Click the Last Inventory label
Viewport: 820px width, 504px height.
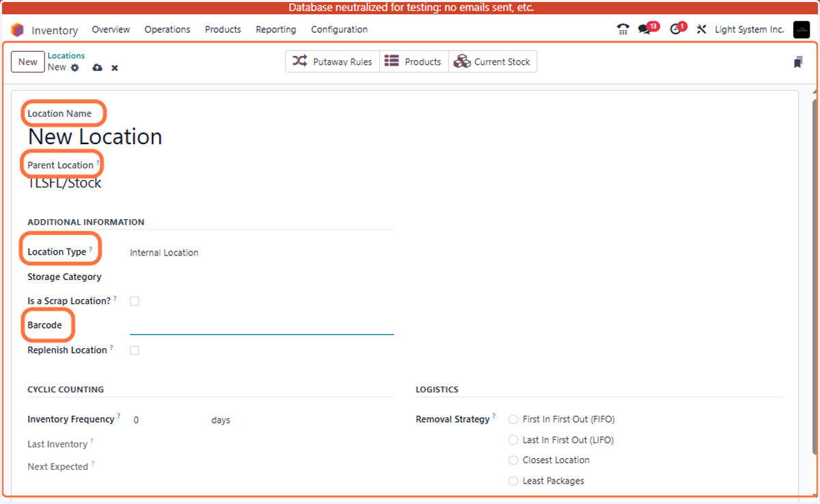(57, 445)
